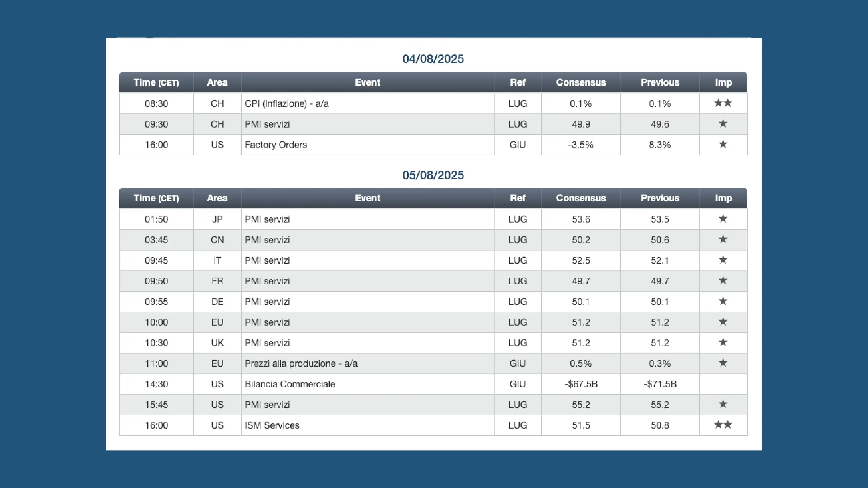Select the Bilancia Commerciale event row
Screen dimensions: 868x488
click(290, 384)
